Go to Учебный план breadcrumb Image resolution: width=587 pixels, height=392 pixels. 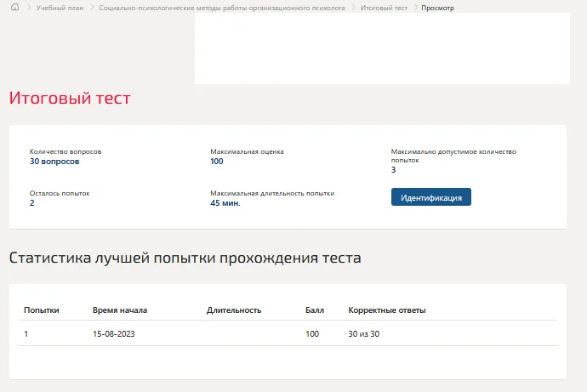coord(60,8)
